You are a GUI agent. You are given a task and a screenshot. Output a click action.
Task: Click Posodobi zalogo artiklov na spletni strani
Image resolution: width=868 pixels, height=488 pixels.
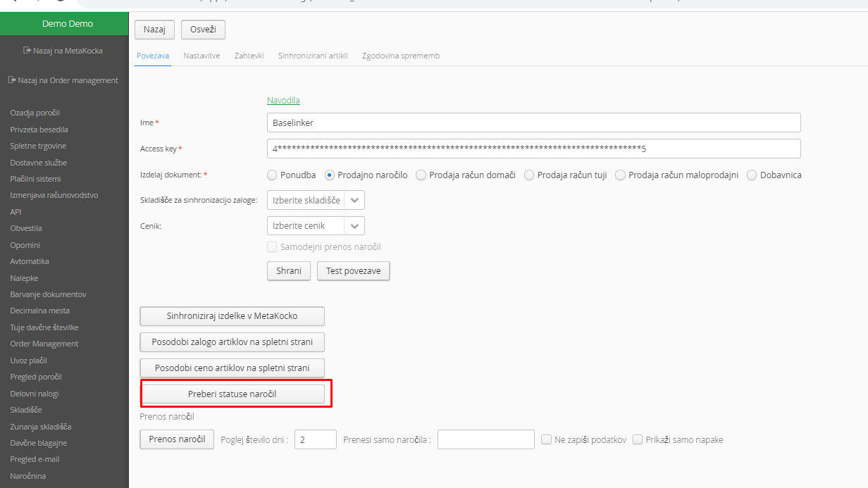pyautogui.click(x=232, y=342)
